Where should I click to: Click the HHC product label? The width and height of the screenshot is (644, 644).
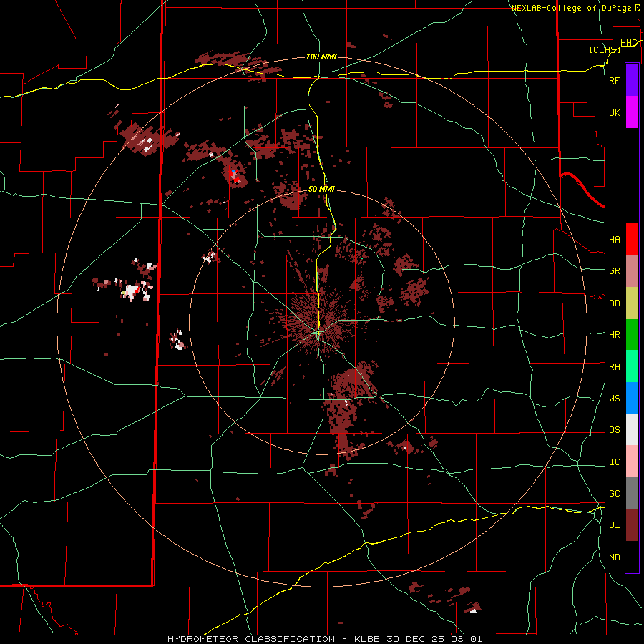[x=629, y=43]
